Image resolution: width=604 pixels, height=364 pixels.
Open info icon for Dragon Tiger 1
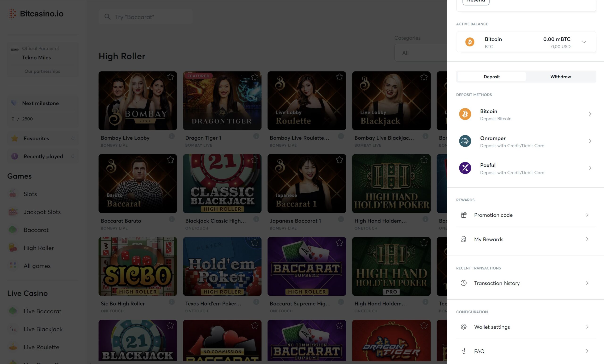(x=256, y=136)
